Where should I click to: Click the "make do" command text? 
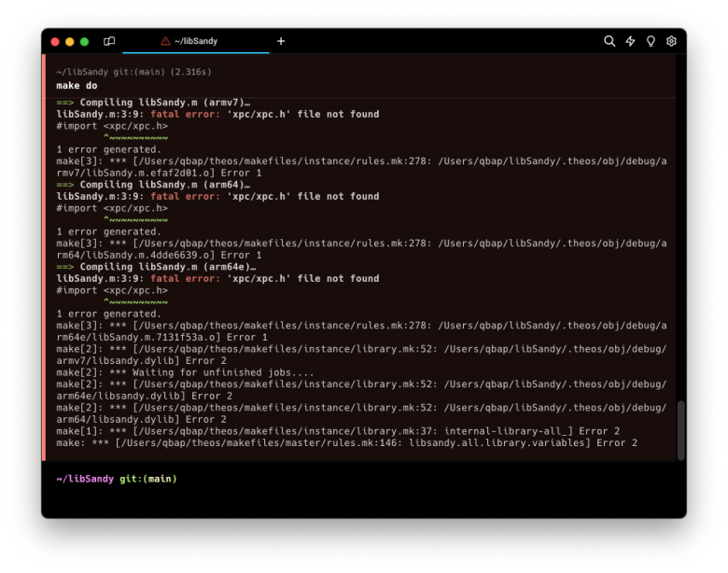point(77,86)
